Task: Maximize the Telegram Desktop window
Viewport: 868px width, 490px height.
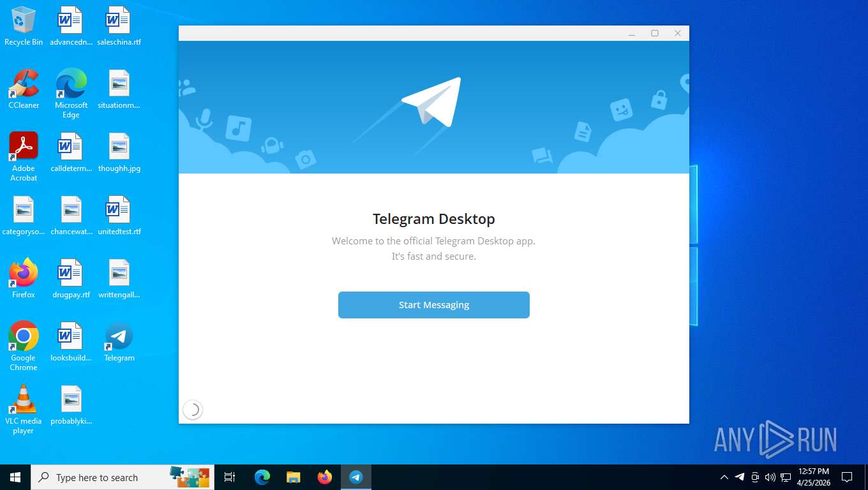Action: coord(655,33)
